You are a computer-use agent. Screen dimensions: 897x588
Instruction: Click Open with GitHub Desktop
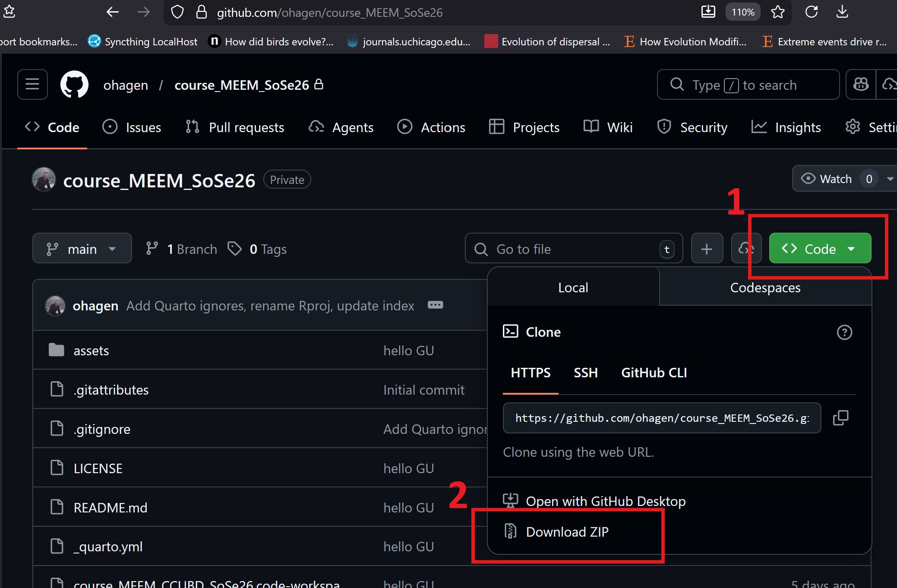point(605,501)
